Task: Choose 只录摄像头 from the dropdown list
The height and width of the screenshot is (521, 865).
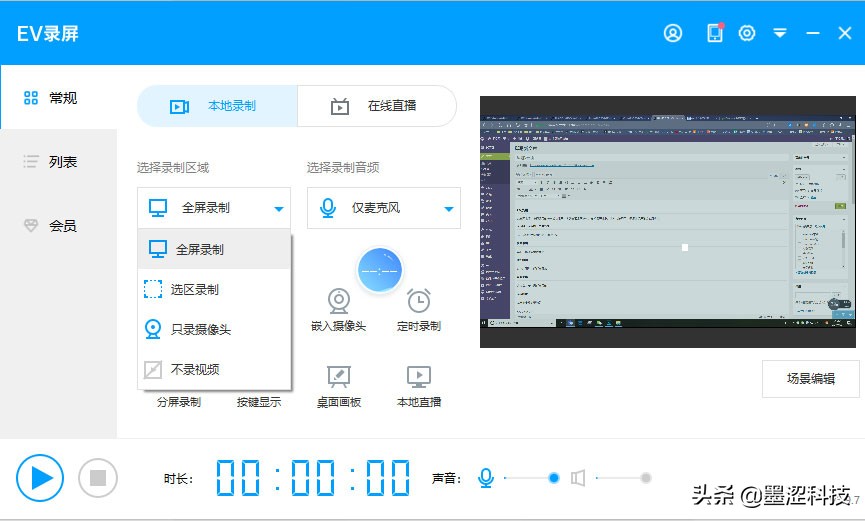Action: click(x=214, y=329)
